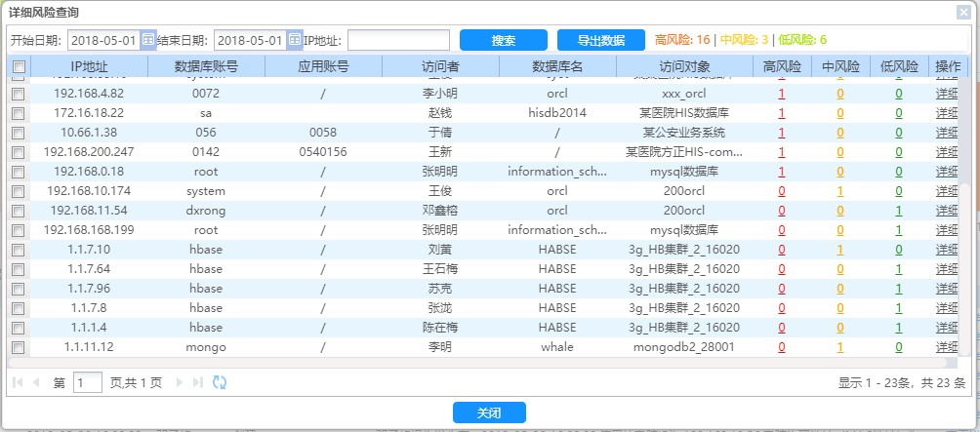Sort by the IP地址 column header

click(89, 66)
